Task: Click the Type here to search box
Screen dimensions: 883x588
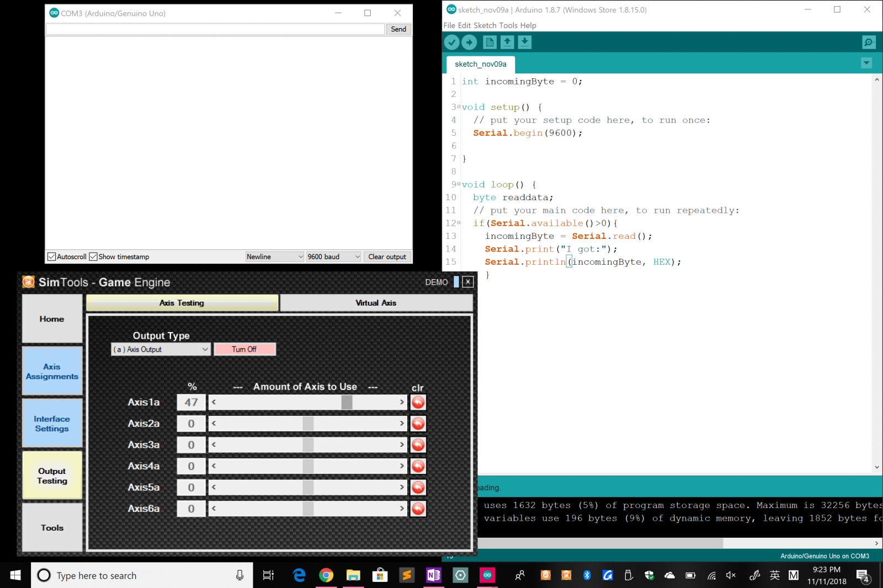Action: click(142, 575)
